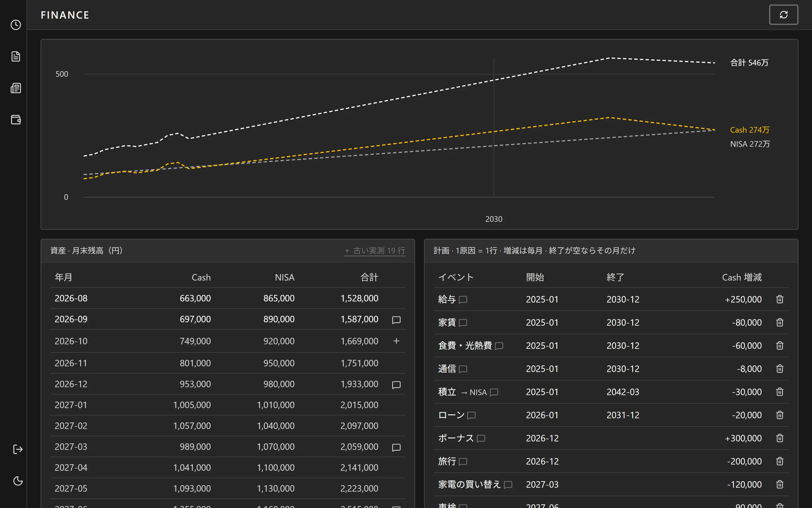The image size is (812, 508).
Task: Open the note icon beside ボーナス
Action: pyautogui.click(x=481, y=439)
